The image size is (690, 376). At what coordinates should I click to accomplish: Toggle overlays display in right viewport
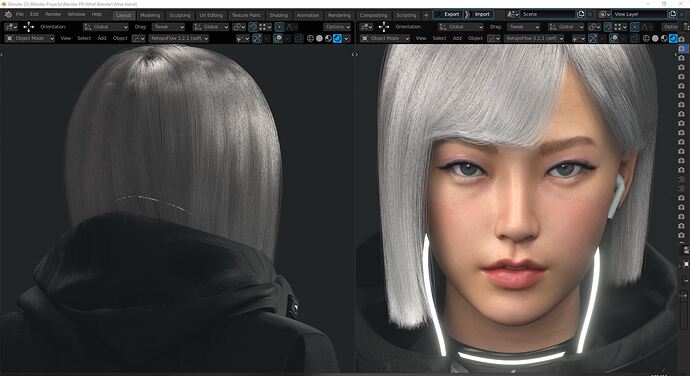click(614, 38)
